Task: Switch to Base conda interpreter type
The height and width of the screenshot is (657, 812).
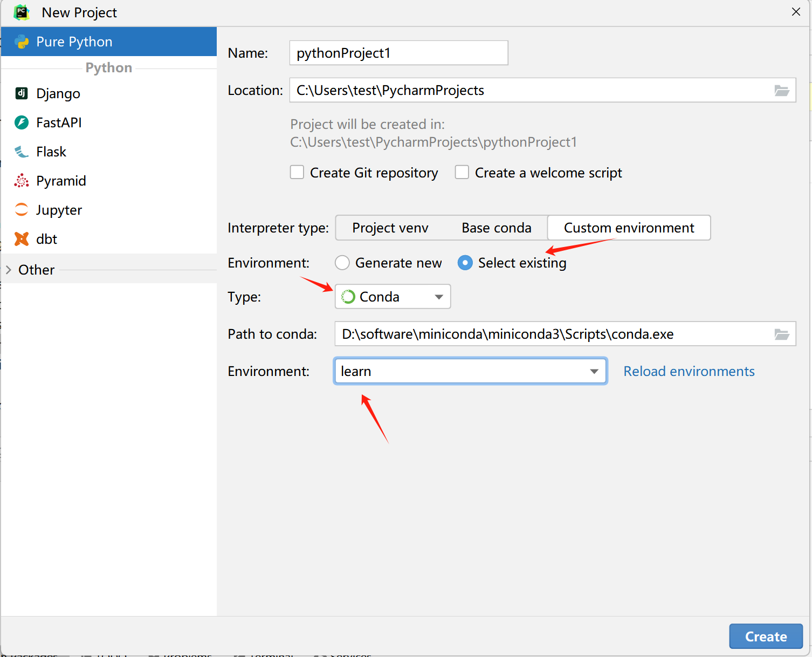Action: point(497,228)
